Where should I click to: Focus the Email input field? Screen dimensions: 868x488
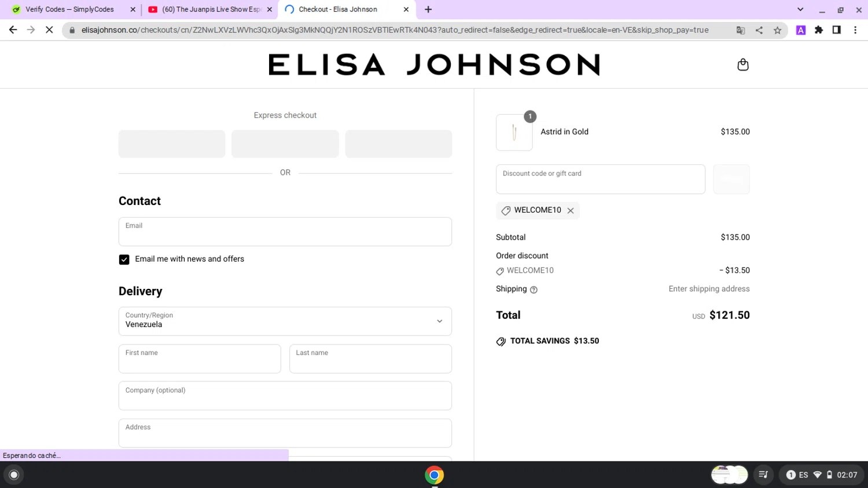coord(285,232)
